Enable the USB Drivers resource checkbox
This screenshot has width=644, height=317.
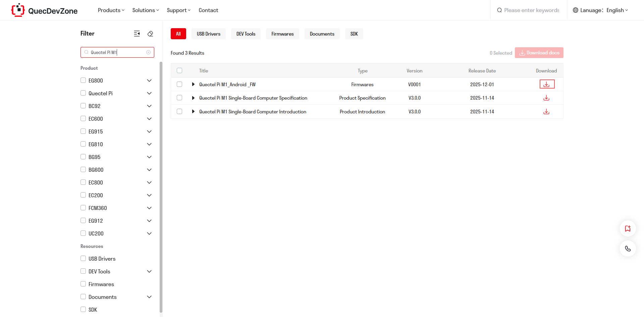point(83,258)
